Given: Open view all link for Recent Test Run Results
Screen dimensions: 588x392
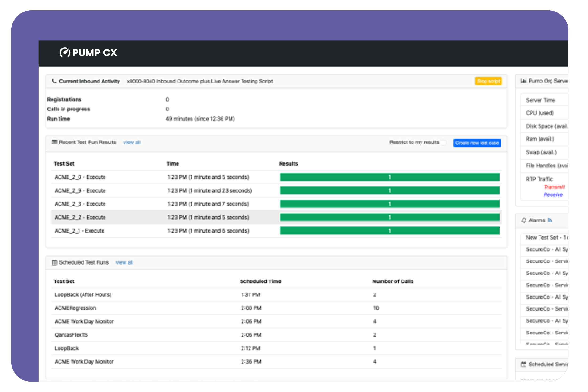Looking at the screenshot, I should tap(132, 142).
